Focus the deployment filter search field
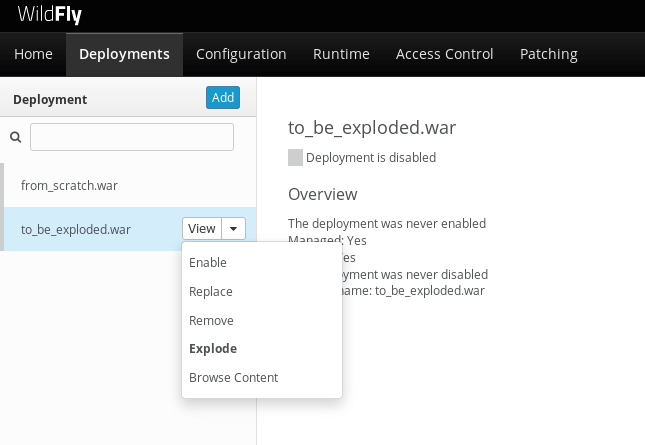 tap(132, 137)
